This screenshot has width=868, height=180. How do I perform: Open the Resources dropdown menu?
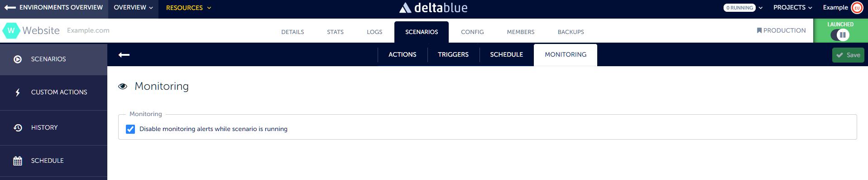coord(188,8)
